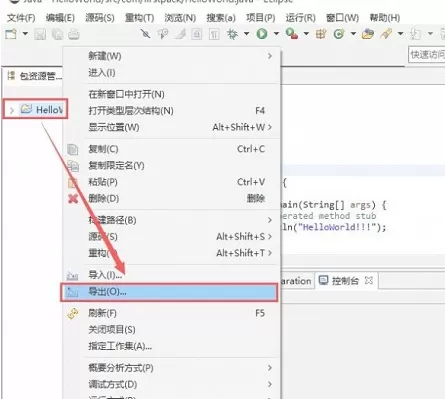Open dropdown arrow next to New icon
Screen dimensions: 445x399
coord(25,34)
